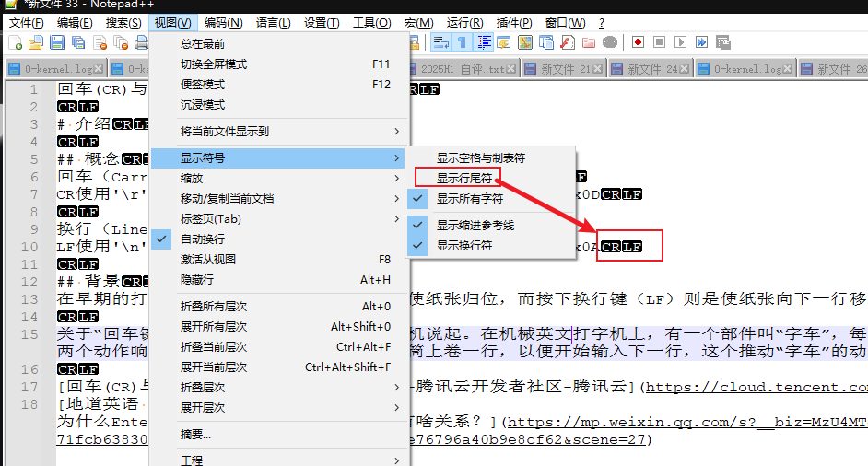Screen dimensions: 868x466
Task: Choose 摘要... menu entry
Action: [279, 435]
